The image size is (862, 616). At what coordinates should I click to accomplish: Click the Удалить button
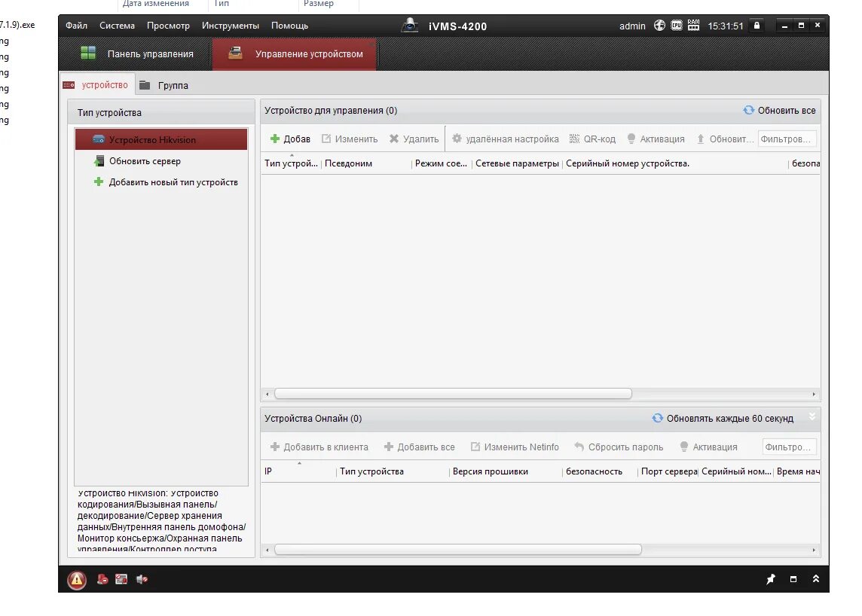pyautogui.click(x=414, y=139)
